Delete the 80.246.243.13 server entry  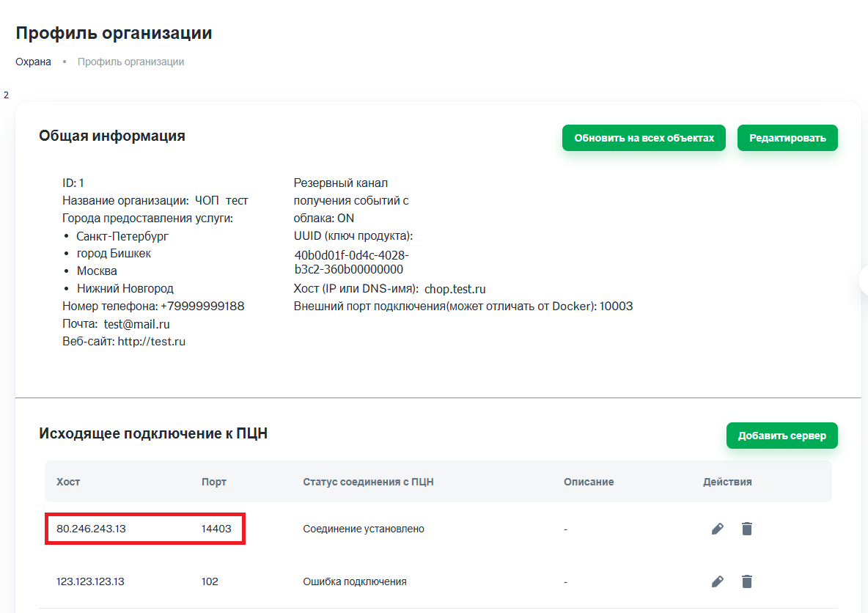point(746,529)
